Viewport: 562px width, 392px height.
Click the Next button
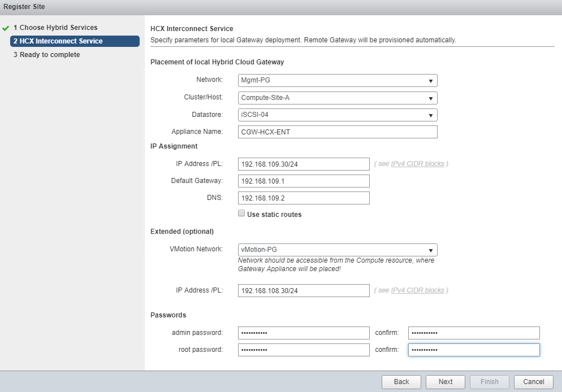[445, 382]
